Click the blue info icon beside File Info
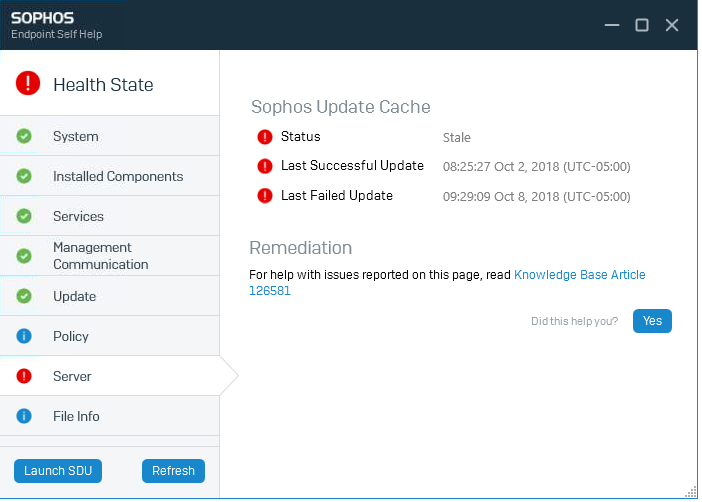 (x=24, y=416)
